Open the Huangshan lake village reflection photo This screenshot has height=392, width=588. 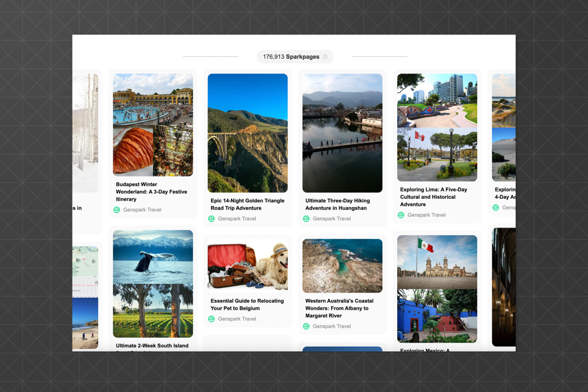coord(343,133)
